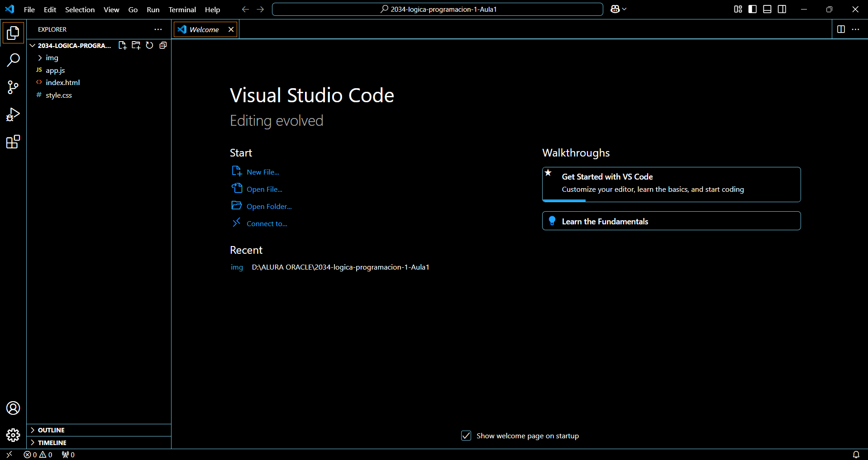Open app.js in the explorer
Viewport: 868px width, 460px height.
point(99,70)
